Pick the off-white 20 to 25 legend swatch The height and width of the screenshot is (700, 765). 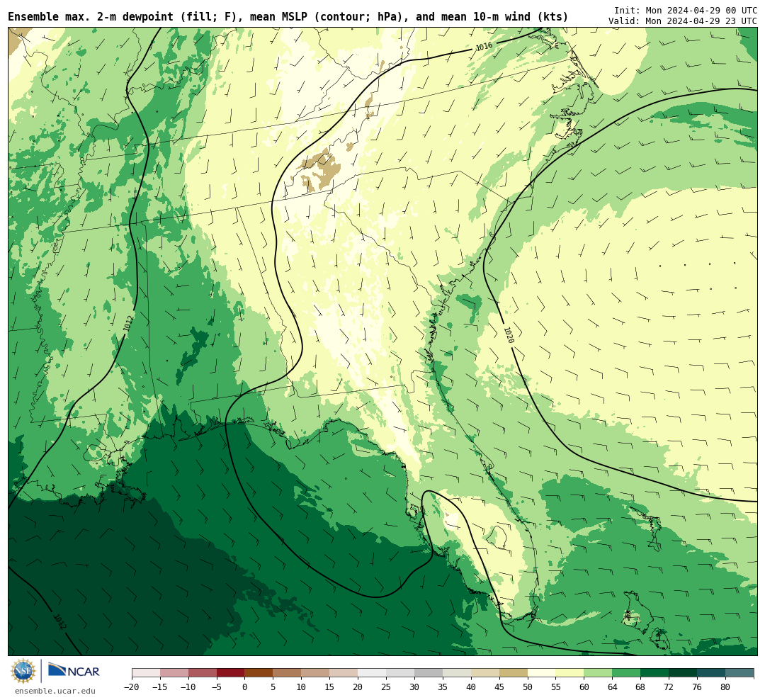click(x=373, y=672)
